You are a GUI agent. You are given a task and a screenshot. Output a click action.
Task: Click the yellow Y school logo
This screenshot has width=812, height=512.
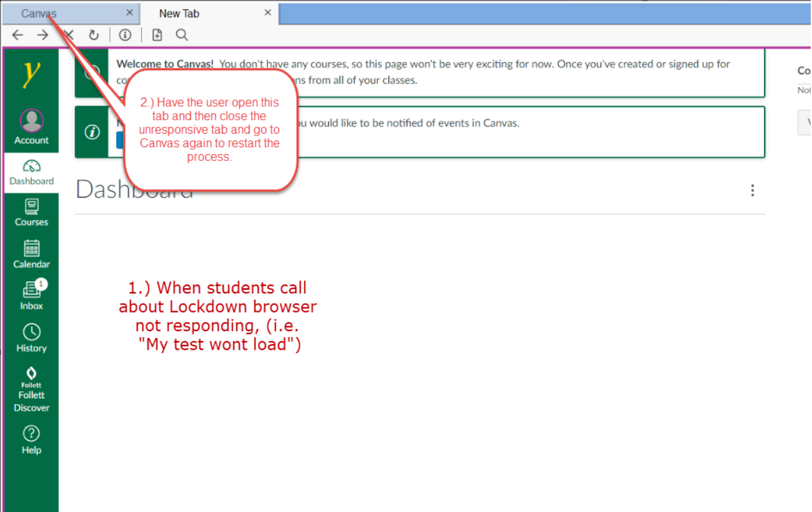[x=31, y=75]
